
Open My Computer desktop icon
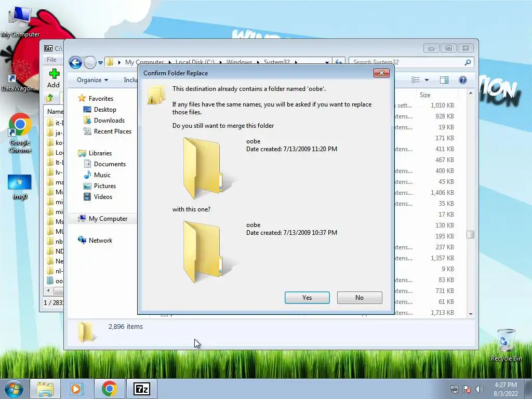pyautogui.click(x=20, y=22)
